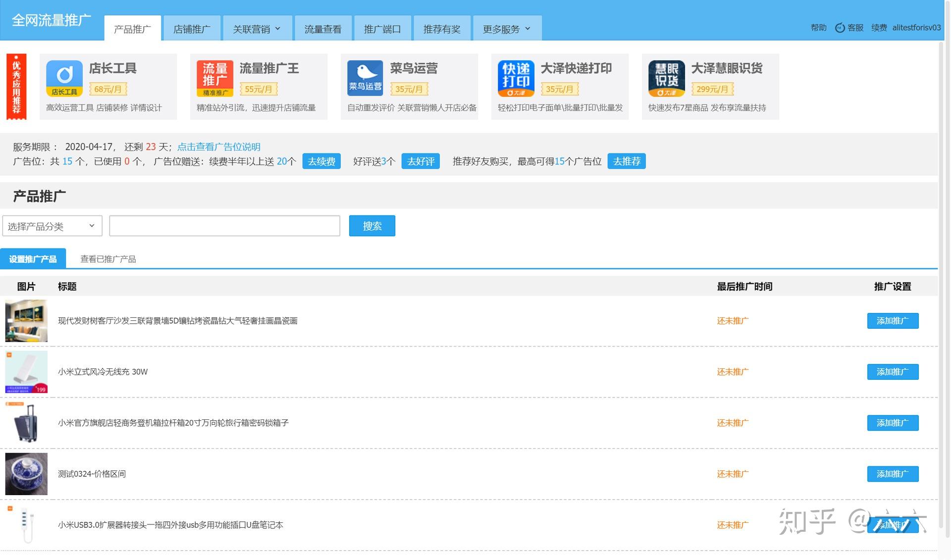The height and width of the screenshot is (560, 951).
Task: Click the 去续费 button
Action: click(x=321, y=161)
